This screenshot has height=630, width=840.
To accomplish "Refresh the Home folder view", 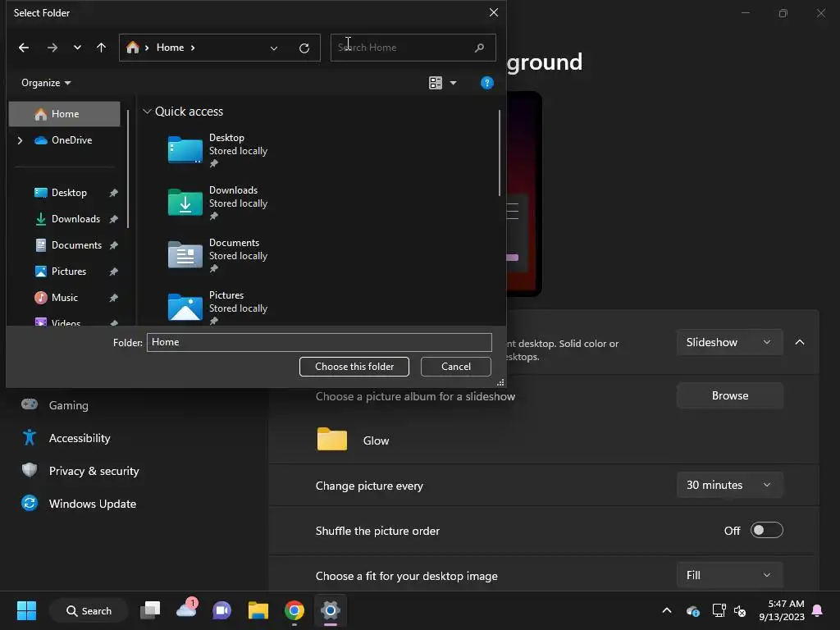I will tap(304, 48).
